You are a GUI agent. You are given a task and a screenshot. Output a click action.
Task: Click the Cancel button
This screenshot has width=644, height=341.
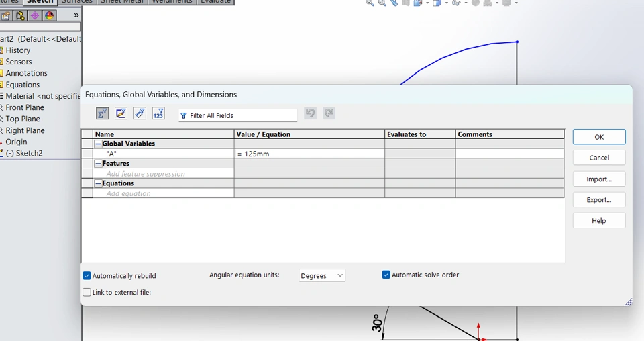tap(599, 158)
